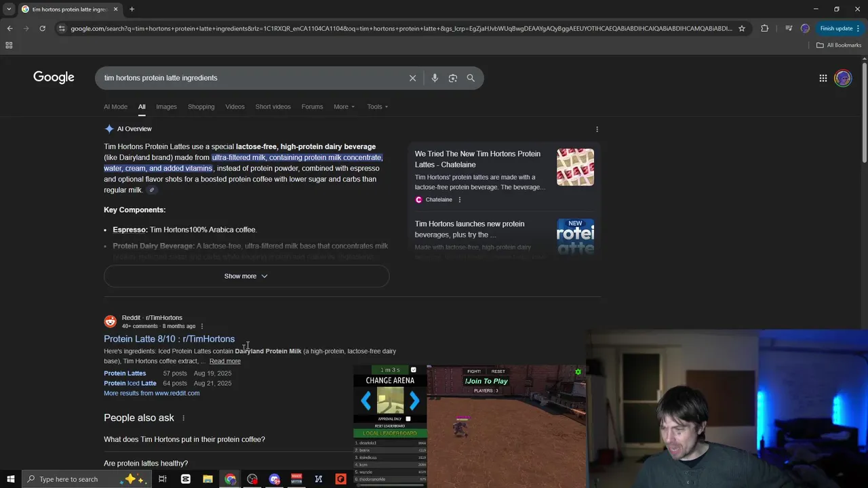
Task: Clear the search box text
Action: [x=412, y=78]
